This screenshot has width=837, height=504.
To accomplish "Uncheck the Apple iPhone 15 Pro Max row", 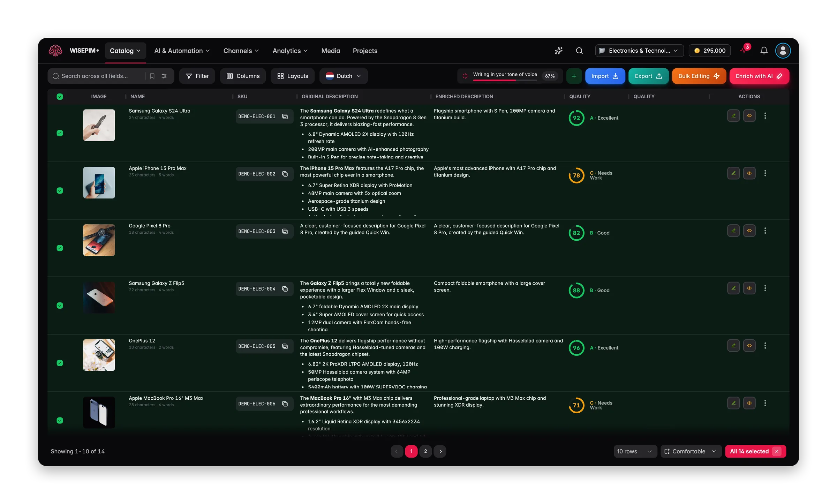I will coord(60,191).
